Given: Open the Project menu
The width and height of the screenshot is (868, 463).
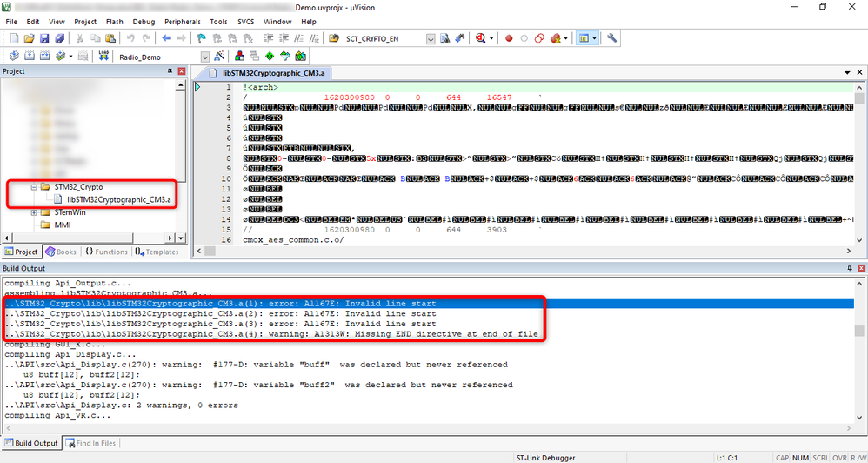Looking at the screenshot, I should [85, 22].
